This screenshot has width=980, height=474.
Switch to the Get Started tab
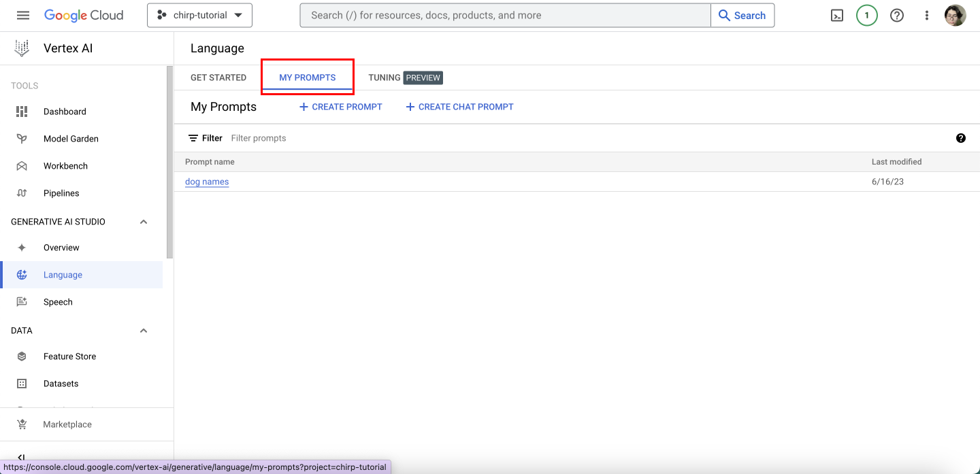point(218,78)
